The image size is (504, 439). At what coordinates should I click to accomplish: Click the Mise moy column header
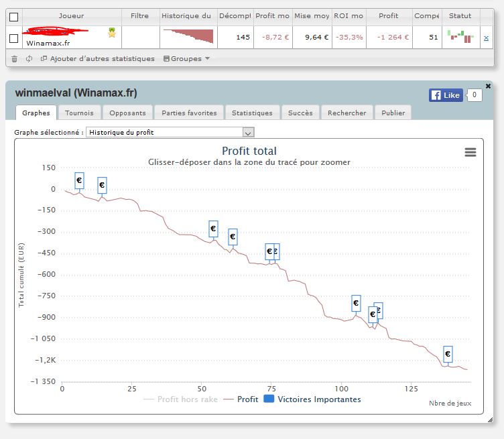312,15
